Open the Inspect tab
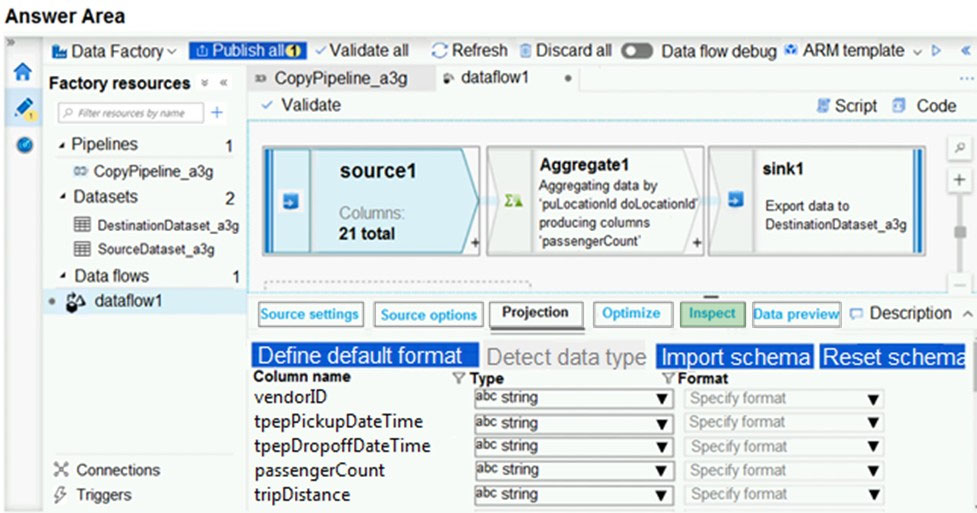 tap(713, 314)
